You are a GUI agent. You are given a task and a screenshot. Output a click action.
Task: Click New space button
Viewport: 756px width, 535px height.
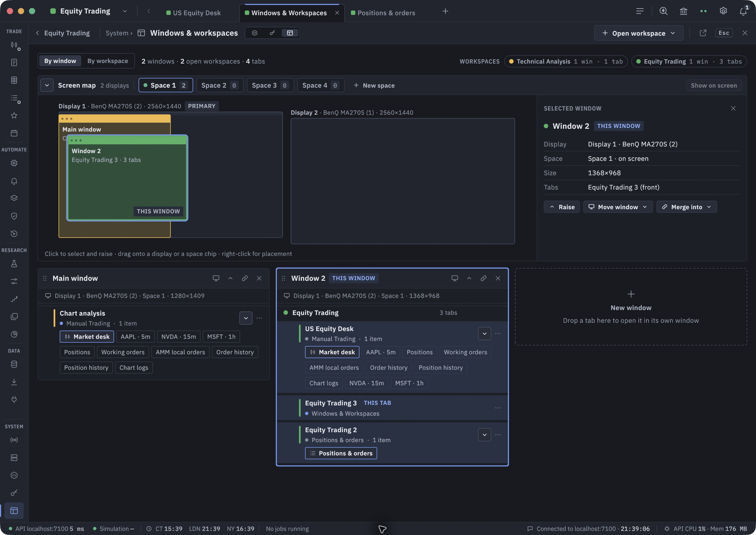pos(374,85)
